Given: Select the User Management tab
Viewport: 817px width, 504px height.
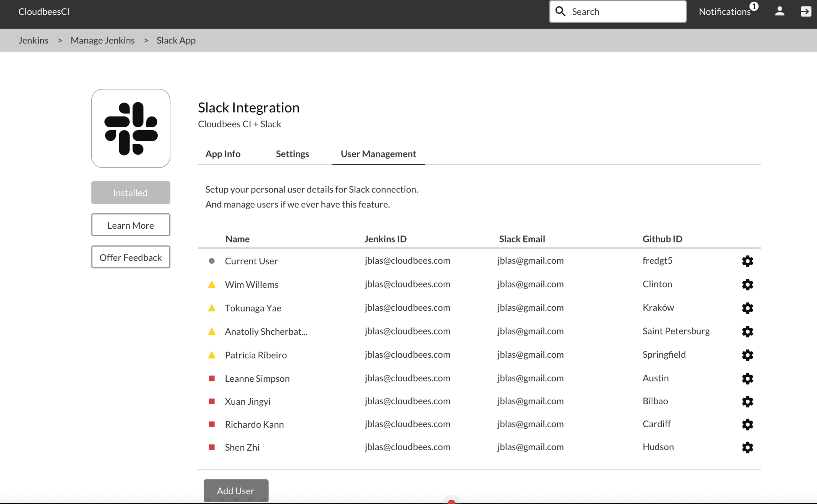Looking at the screenshot, I should point(378,154).
